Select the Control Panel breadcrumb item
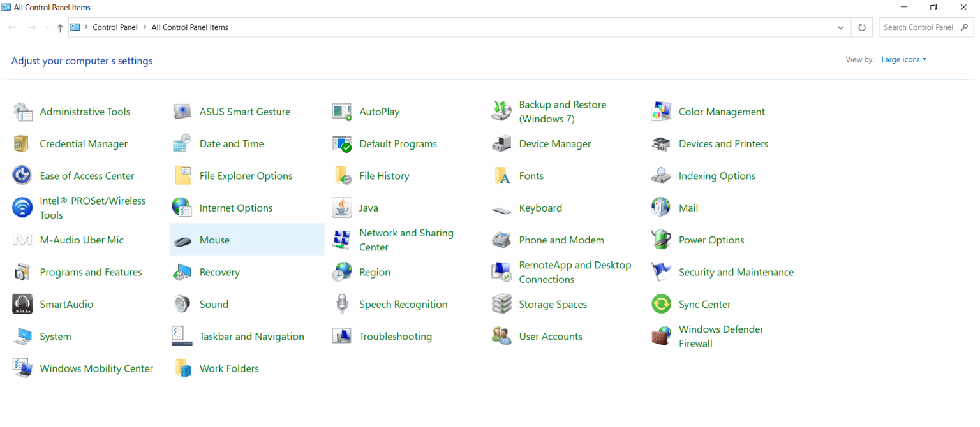This screenshot has height=427, width=980. (x=115, y=27)
